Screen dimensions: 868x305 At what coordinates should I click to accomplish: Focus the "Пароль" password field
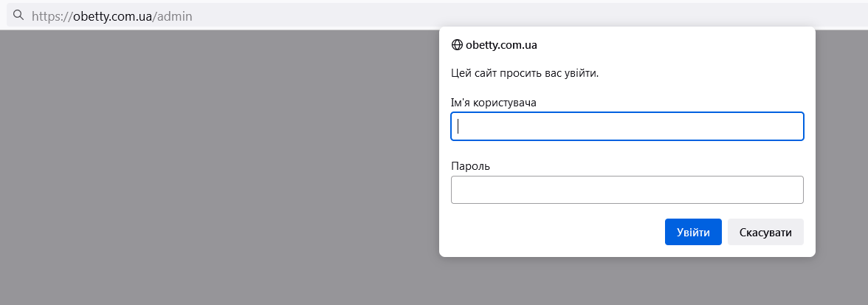[627, 190]
